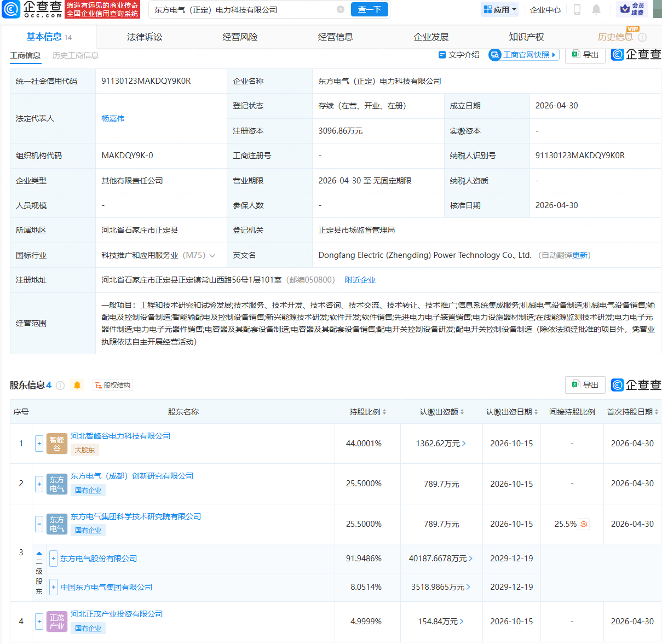Open indirect holding path icon beside 25.5%
662x644 pixels.
[584, 524]
